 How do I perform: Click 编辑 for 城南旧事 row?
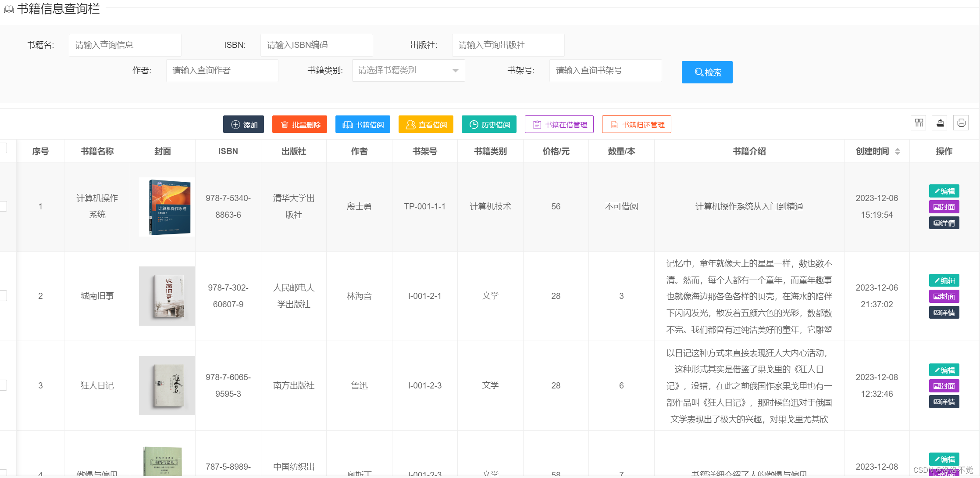[x=944, y=280]
